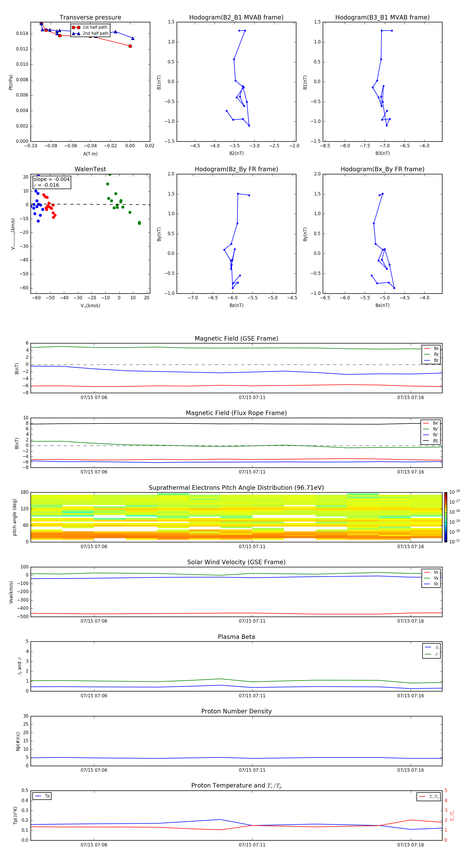Click the 'B2(nT)' axis label
This screenshot has height=868, width=473.
236,153
